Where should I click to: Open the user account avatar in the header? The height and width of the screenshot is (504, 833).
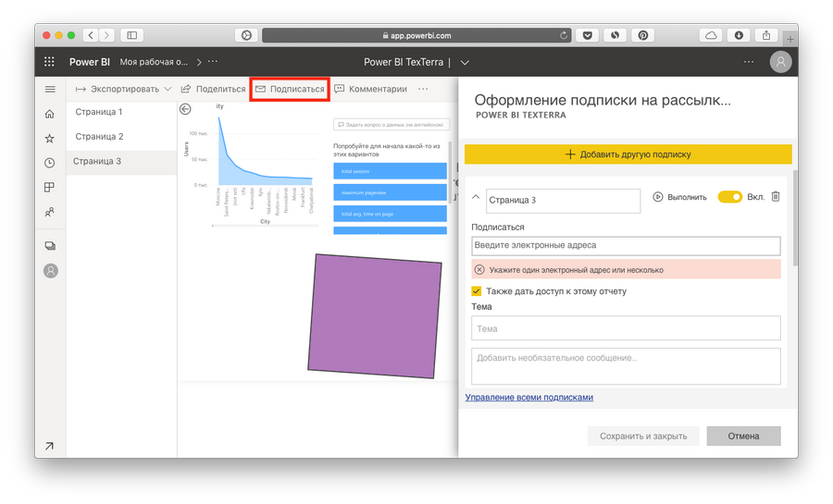(x=780, y=62)
